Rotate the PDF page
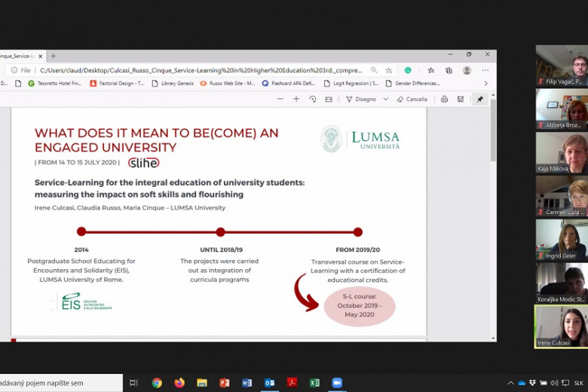 click(312, 99)
